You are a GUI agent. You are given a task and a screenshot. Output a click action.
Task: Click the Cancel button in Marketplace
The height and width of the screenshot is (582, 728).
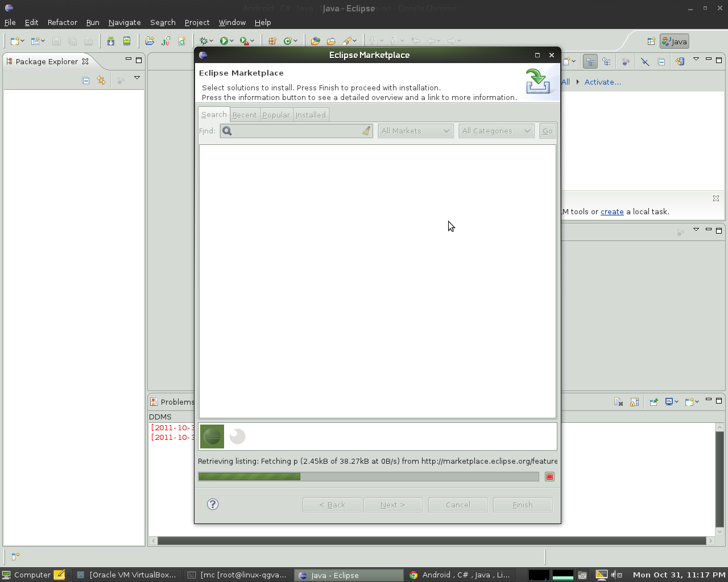coord(458,505)
